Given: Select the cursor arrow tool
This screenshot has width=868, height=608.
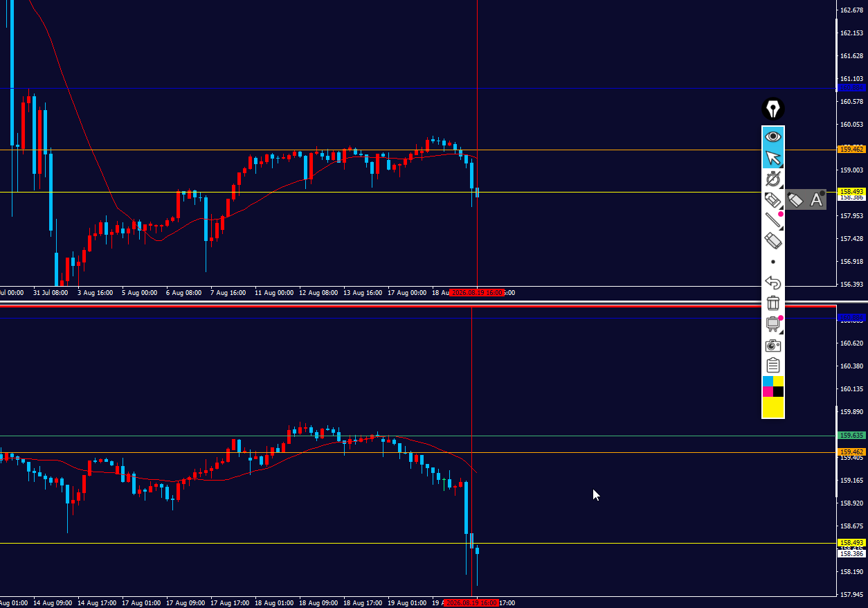Looking at the screenshot, I should pyautogui.click(x=772, y=158).
